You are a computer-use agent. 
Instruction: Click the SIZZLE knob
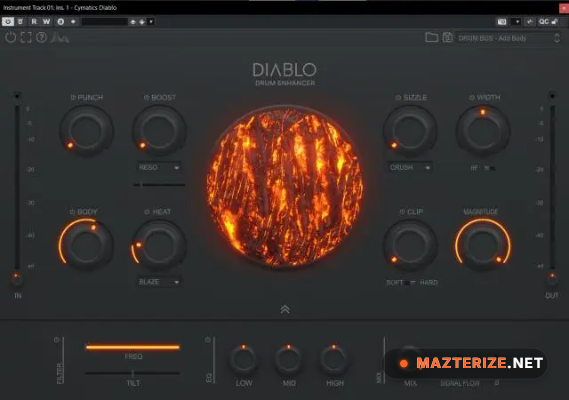410,131
